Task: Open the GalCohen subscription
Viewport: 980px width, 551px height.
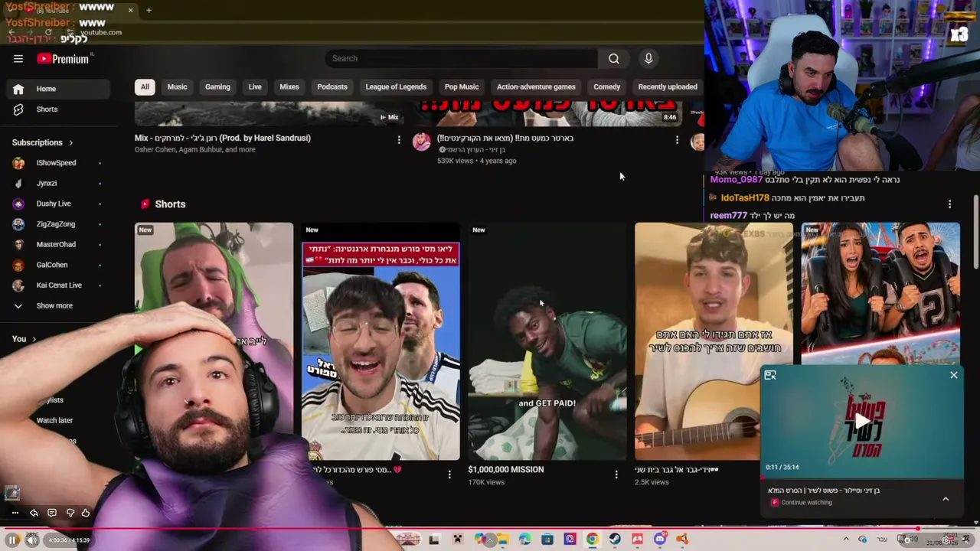Action: pyautogui.click(x=58, y=265)
